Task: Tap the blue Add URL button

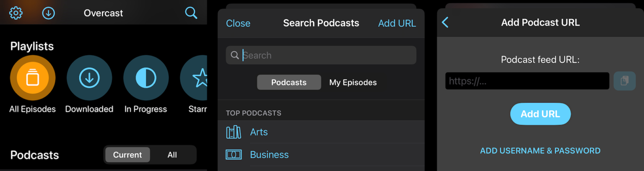Action: coord(540,114)
